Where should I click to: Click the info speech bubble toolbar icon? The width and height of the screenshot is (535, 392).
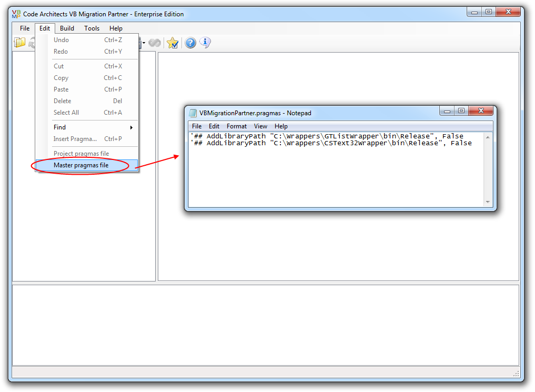[205, 43]
